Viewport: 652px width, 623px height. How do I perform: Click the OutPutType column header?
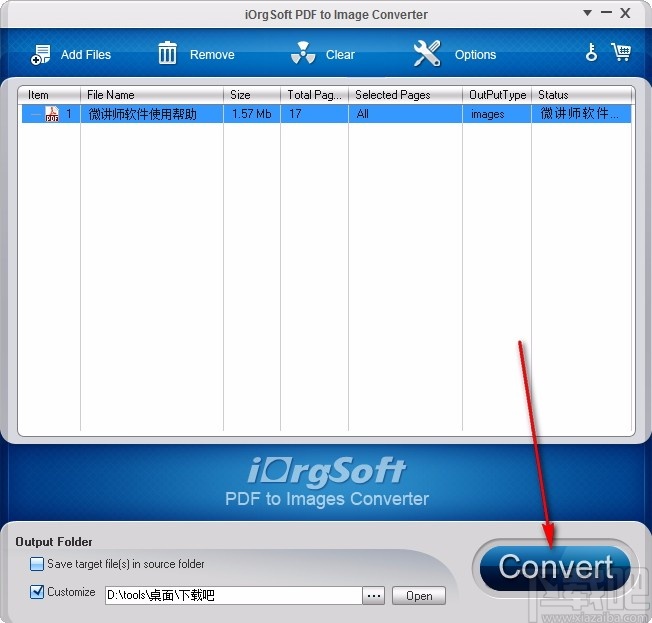pos(497,95)
